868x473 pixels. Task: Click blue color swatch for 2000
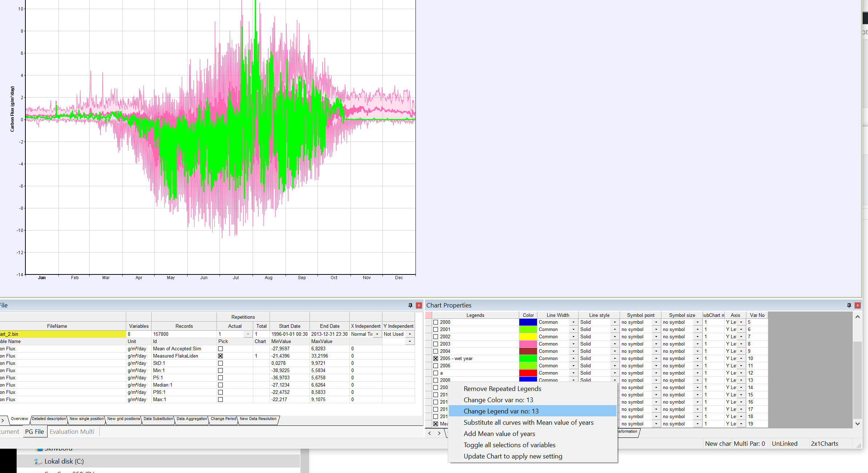point(528,322)
